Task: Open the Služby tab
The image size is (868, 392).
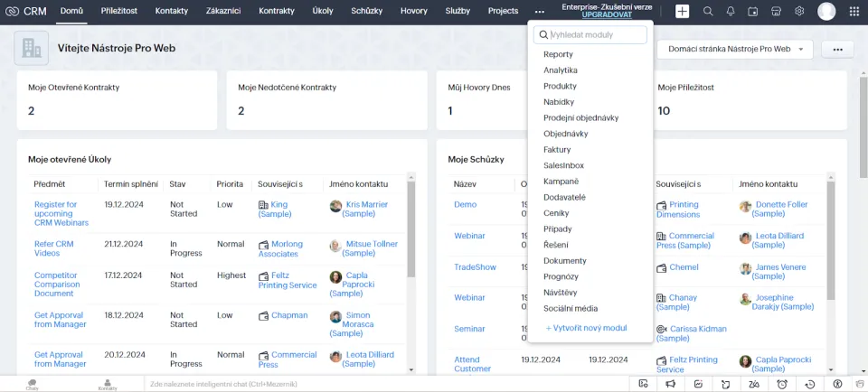Action: pos(458,11)
